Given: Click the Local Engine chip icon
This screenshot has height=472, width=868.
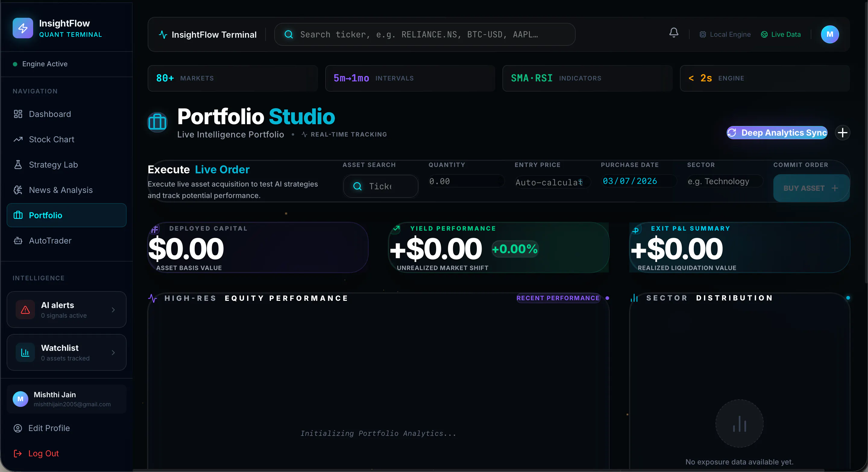Looking at the screenshot, I should coord(703,34).
